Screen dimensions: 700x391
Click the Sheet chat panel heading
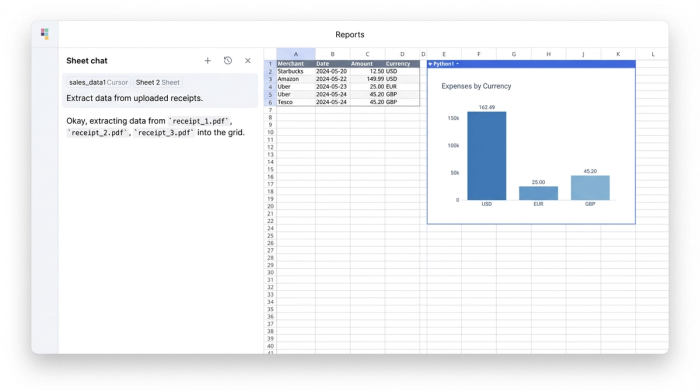coord(87,61)
